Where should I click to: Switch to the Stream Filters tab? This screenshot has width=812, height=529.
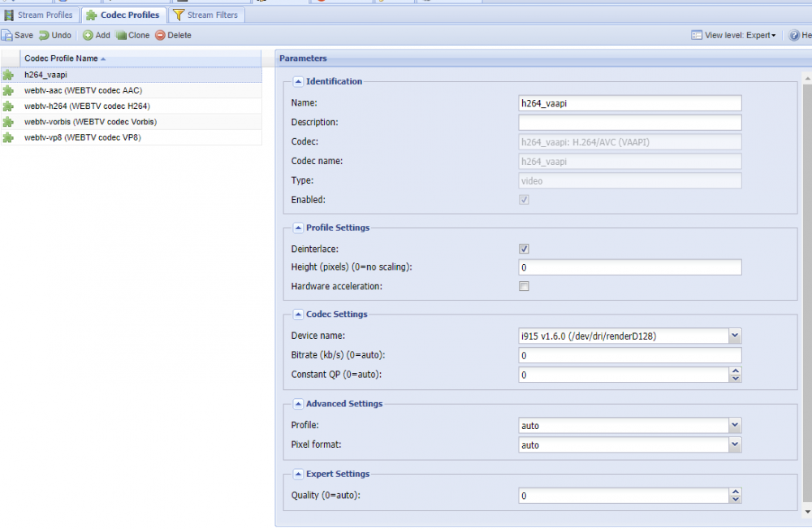(x=206, y=15)
